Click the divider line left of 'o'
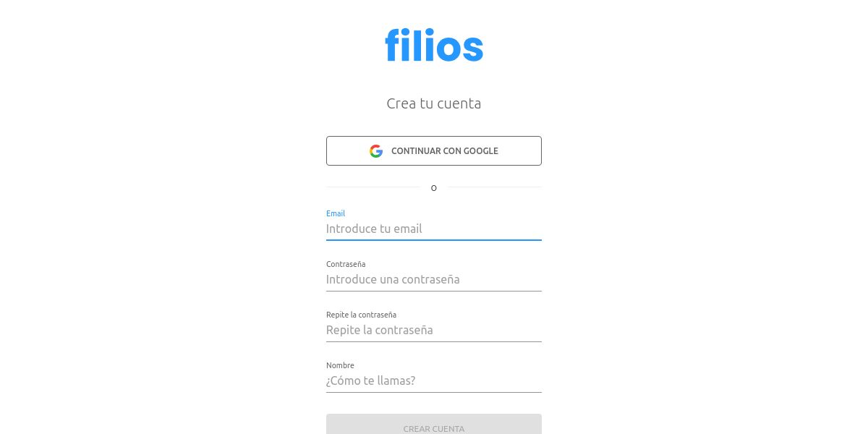Image resolution: width=868 pixels, height=434 pixels. click(373, 187)
